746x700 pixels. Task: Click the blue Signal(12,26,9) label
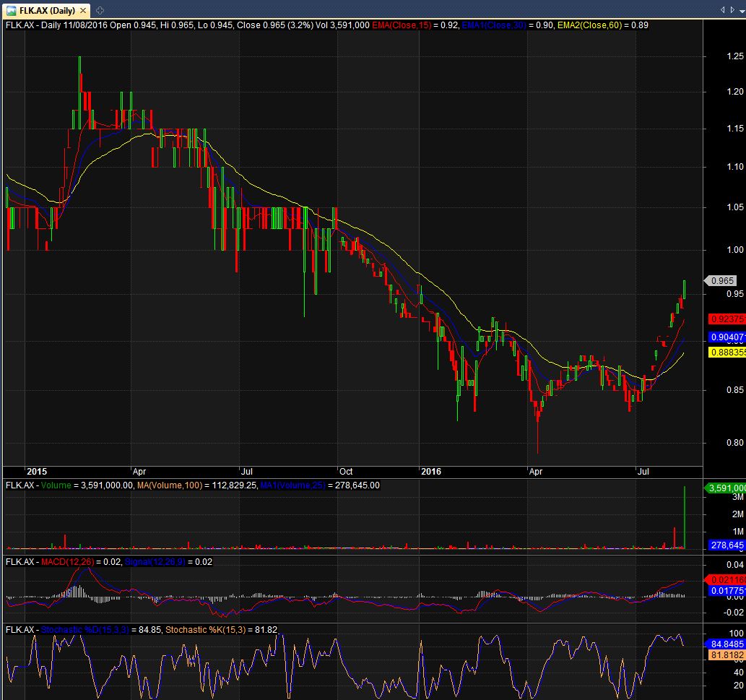point(155,562)
